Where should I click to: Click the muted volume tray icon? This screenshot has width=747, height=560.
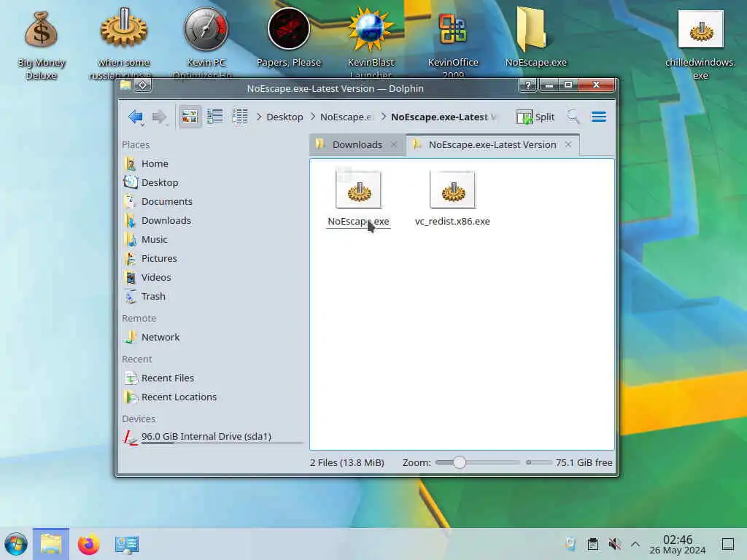click(x=614, y=544)
